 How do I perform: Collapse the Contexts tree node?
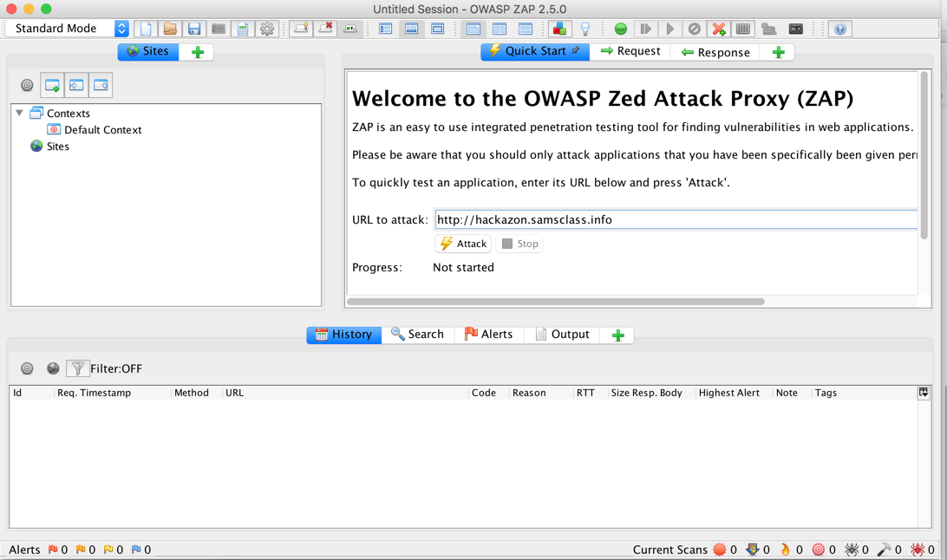(x=19, y=113)
